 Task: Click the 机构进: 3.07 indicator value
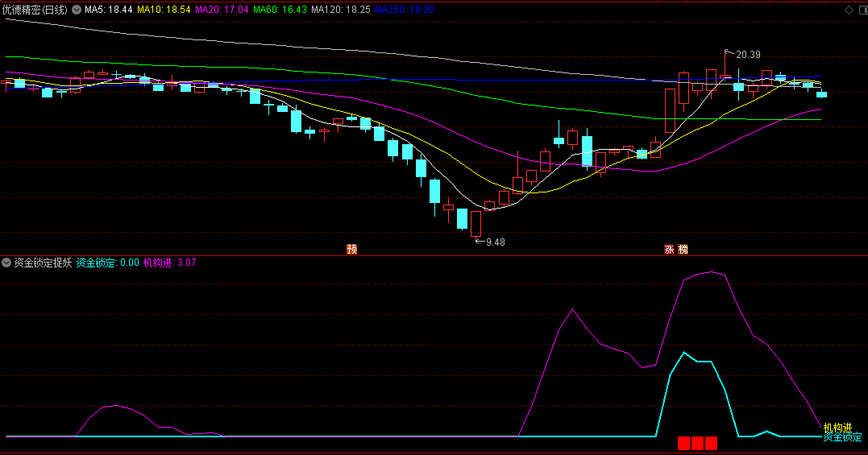[170, 263]
